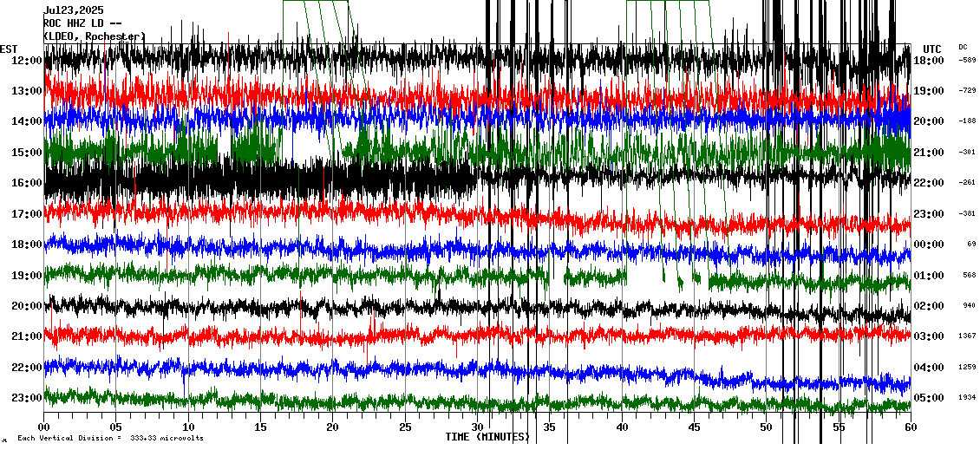Select the 13:00 EST time label
The height and width of the screenshot is (450, 980).
26,91
